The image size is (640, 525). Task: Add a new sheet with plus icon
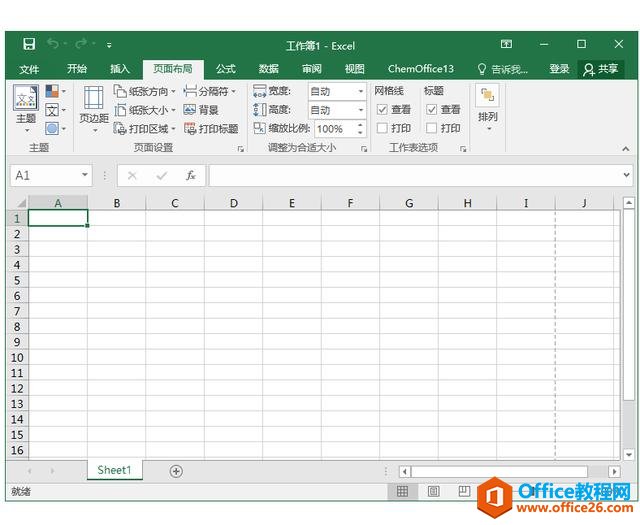point(176,471)
